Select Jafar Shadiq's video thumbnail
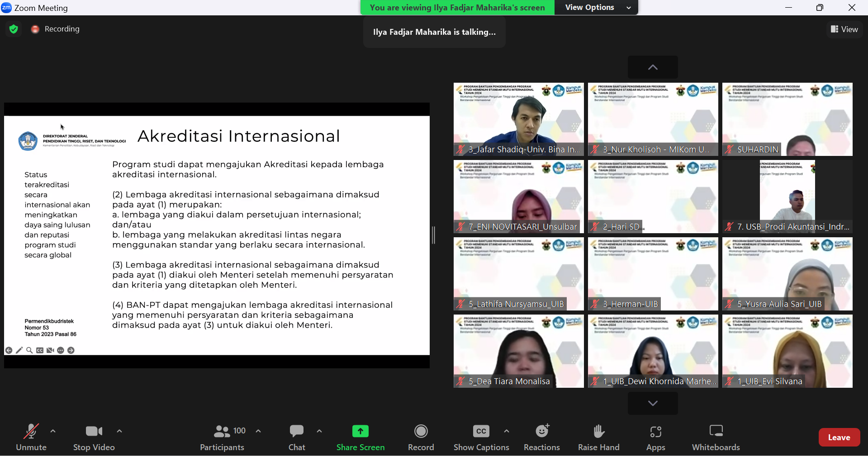Viewport: 868px width, 456px height. 518,119
